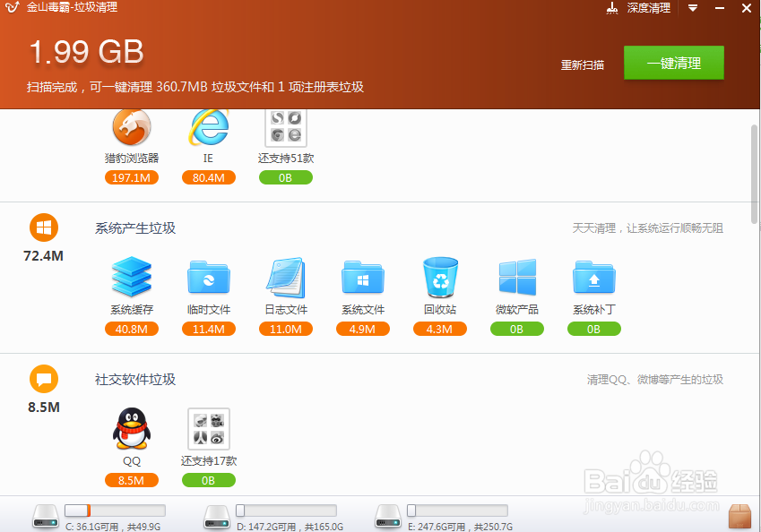Click the 0B badge under 系统补丁
761x532 pixels.
(594, 329)
